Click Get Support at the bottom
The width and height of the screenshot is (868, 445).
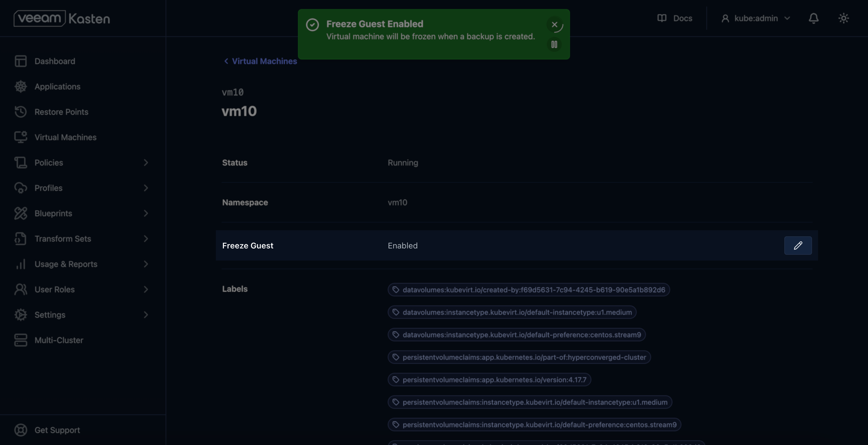pyautogui.click(x=57, y=430)
